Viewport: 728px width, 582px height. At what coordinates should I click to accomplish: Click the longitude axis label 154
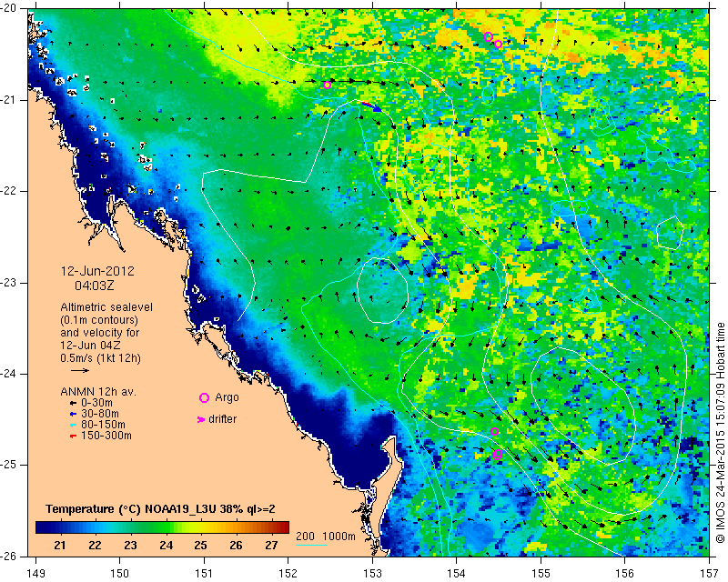[x=457, y=574]
